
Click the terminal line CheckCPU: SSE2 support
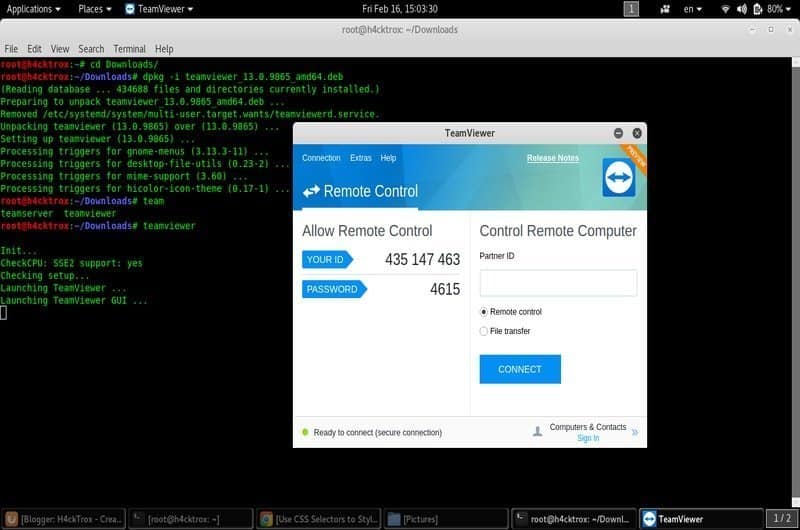point(71,263)
